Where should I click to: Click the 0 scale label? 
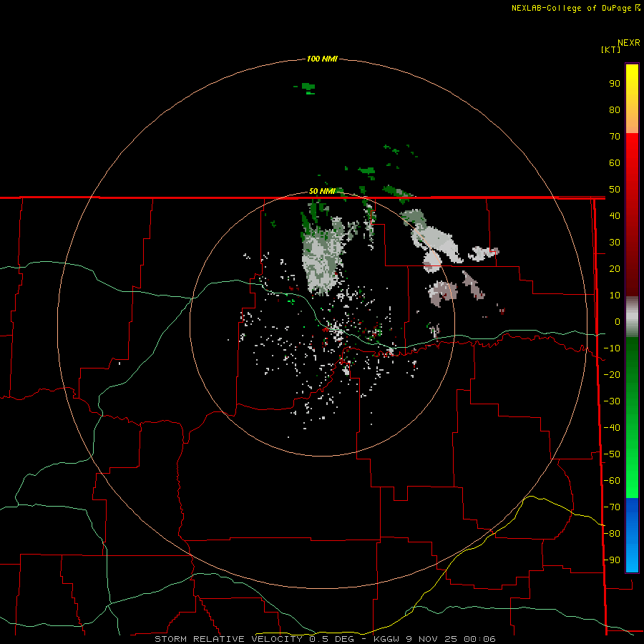(x=618, y=321)
